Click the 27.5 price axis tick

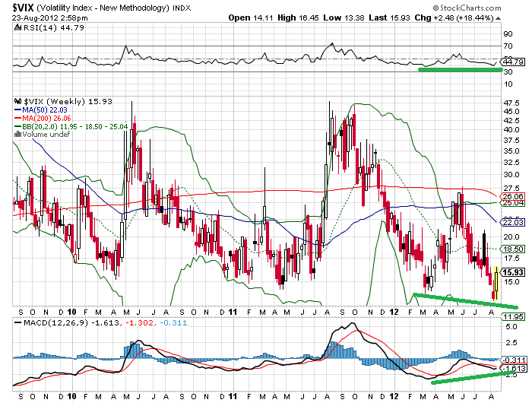[511, 188]
